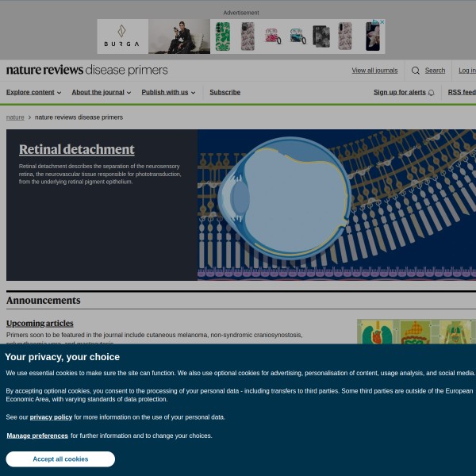Close the BURGA advertisement via corner icon
This screenshot has height=476, width=476.
pos(382,22)
